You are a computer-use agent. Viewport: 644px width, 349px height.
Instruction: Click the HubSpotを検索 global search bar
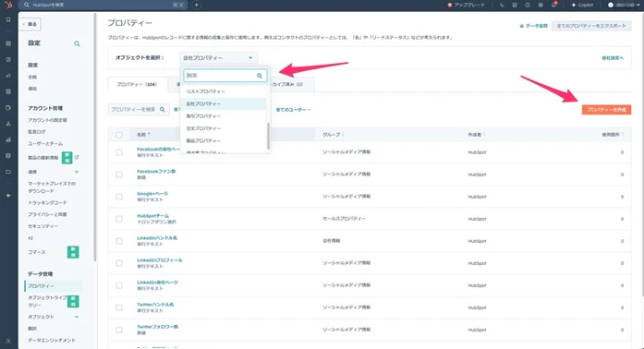103,5
